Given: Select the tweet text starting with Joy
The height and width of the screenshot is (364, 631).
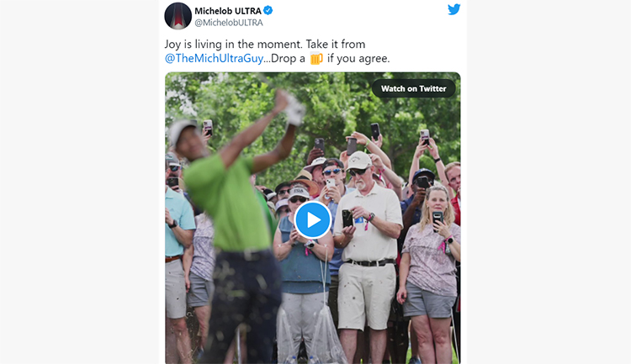Looking at the screenshot, I should coord(278,51).
